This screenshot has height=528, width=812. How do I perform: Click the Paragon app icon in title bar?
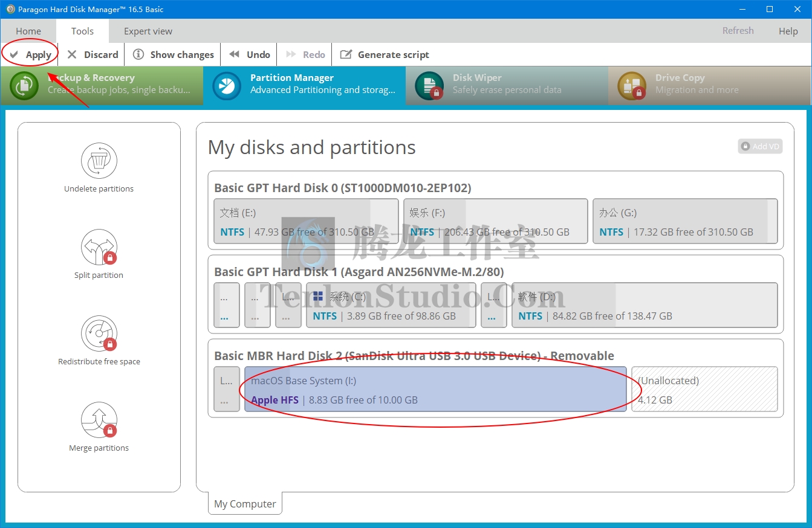10,9
